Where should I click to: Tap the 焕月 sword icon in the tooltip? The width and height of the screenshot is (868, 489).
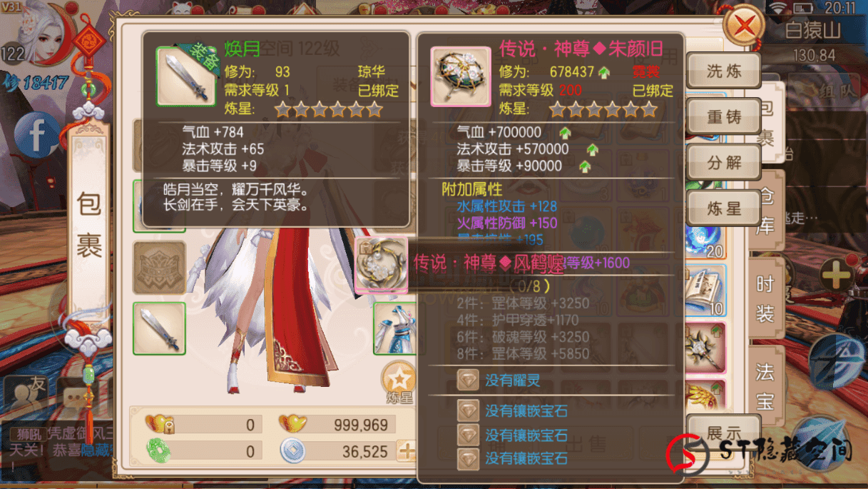[x=186, y=77]
